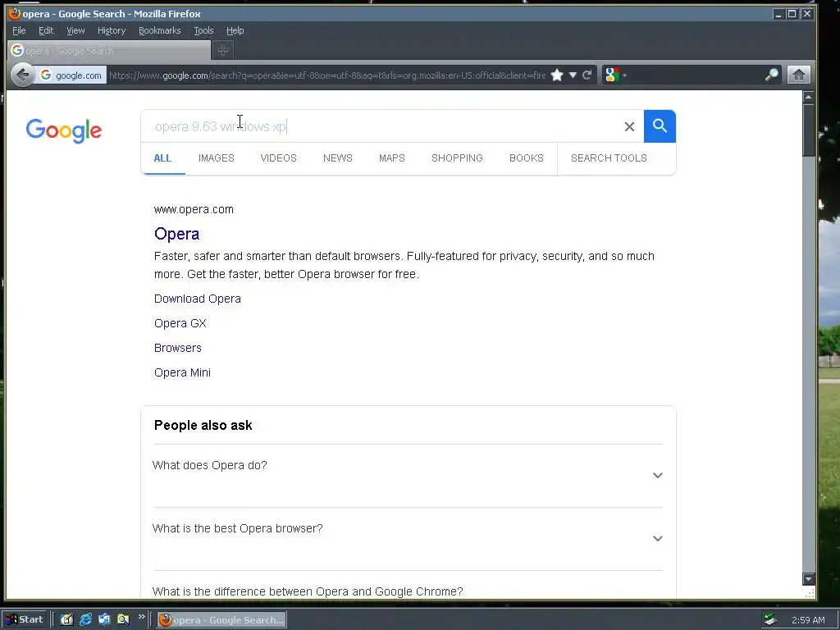This screenshot has height=630, width=840.
Task: Switch to the SHOPPING results tab
Action: 457,158
